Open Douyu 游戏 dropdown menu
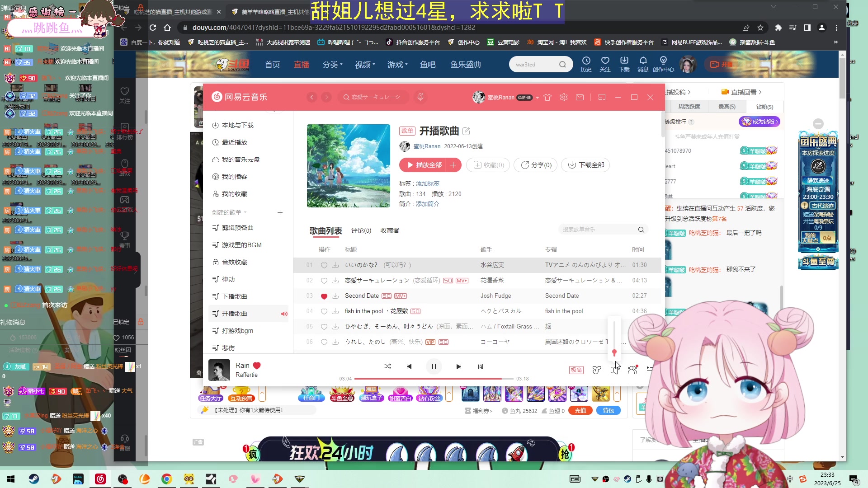The image size is (868, 488). [x=397, y=65]
